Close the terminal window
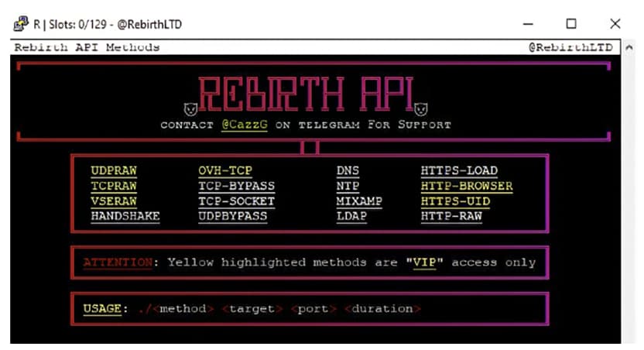Screen dimensions: 644x350 click(x=615, y=24)
